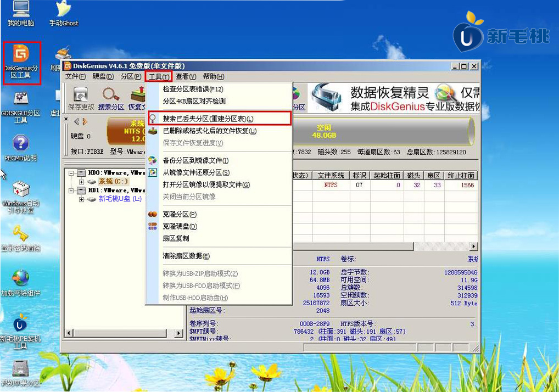Image resolution: width=559 pixels, height=392 pixels.
Task: Select 已删除或格式化后的文件恢复
Action: tap(219, 131)
